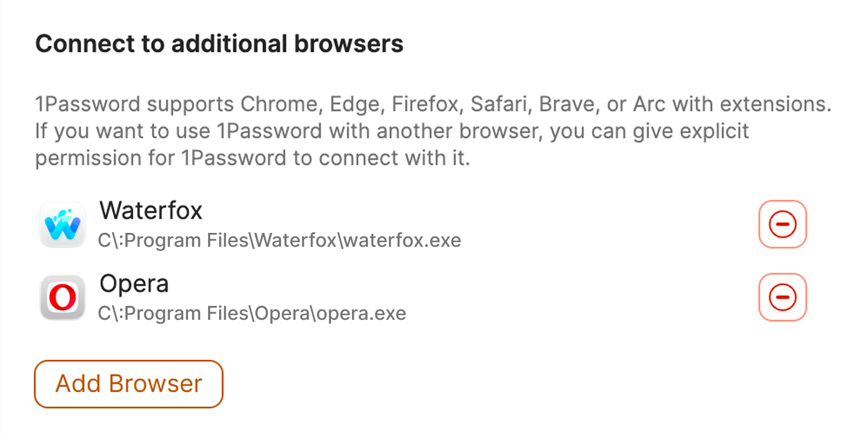Click the waterfox.exe file path text
Image resolution: width=868 pixels, height=438 pixels.
[279, 240]
